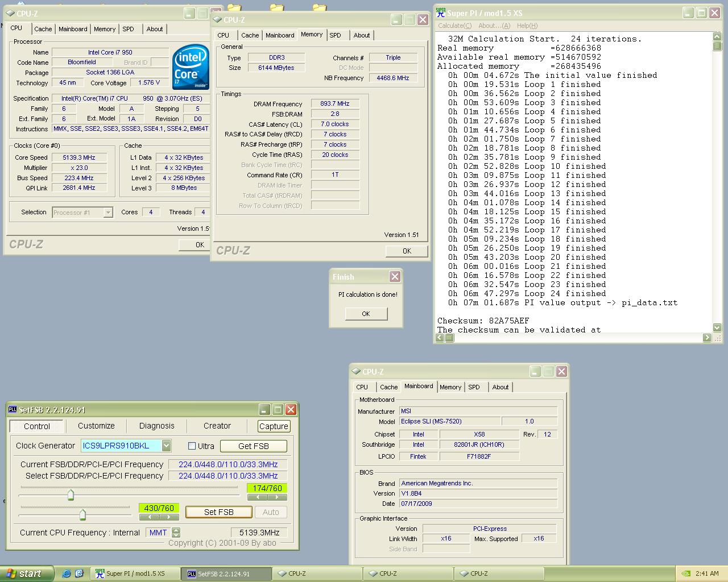The height and width of the screenshot is (582, 728).
Task: Click OK in the CPU-Z Memory window
Action: [407, 251]
